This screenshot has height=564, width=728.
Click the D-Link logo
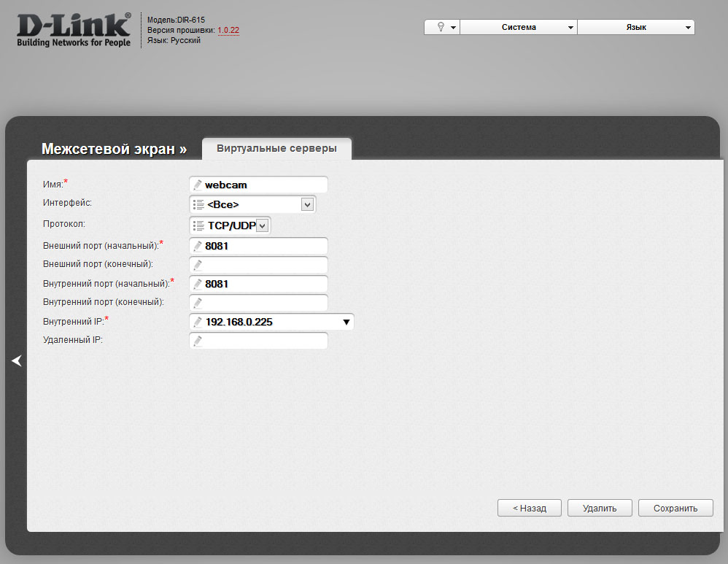(x=74, y=29)
